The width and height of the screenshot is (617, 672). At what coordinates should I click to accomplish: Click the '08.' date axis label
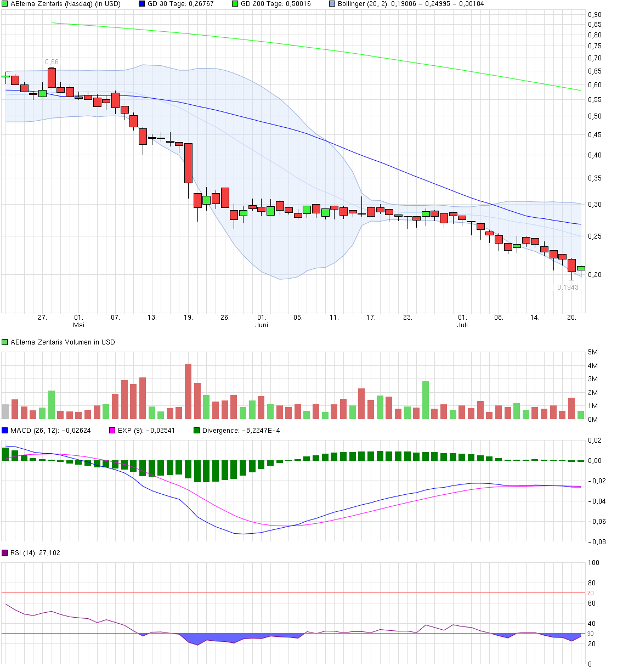[499, 318]
